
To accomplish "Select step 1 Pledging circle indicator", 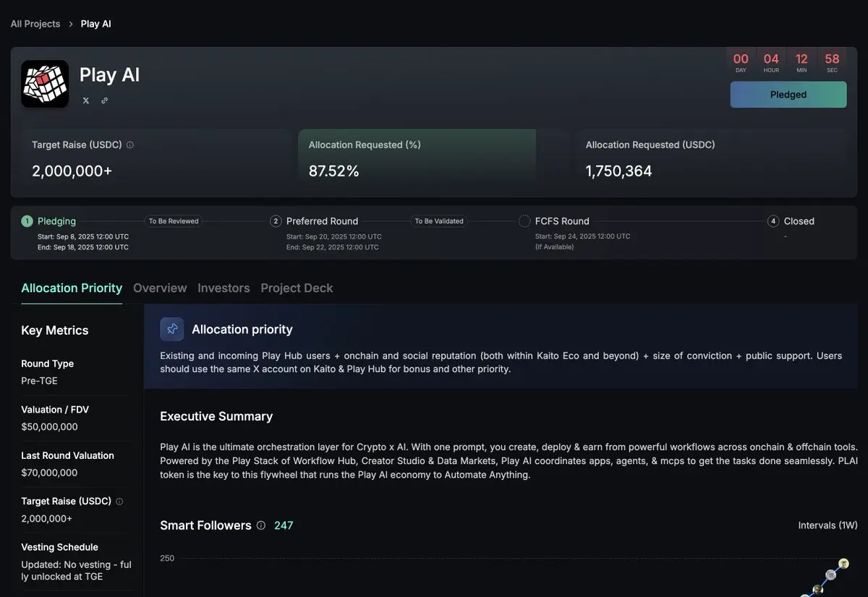I will coord(27,221).
